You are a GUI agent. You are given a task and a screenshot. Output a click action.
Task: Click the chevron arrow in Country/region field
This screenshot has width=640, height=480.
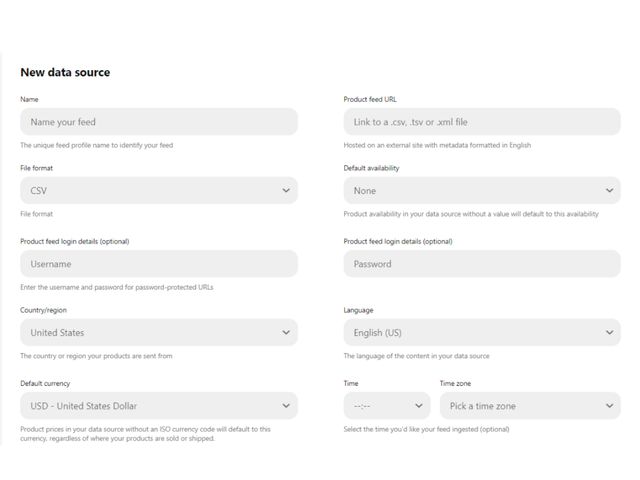coord(286,332)
